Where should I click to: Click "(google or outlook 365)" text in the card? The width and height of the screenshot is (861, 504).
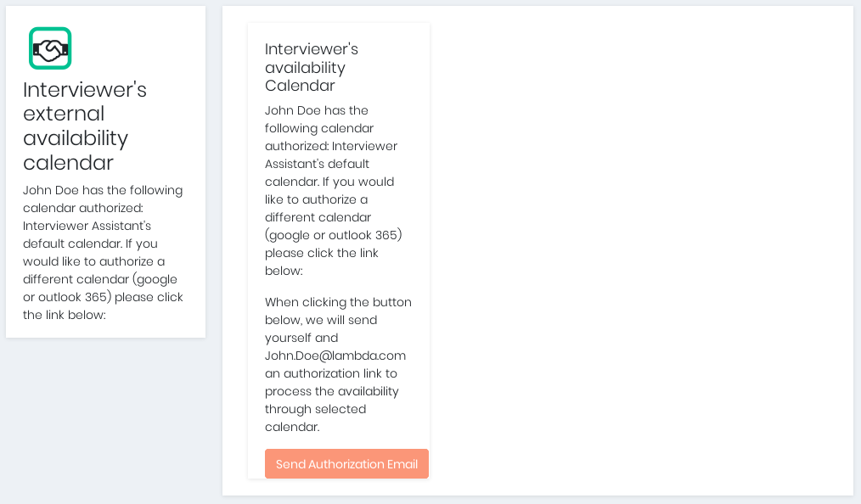pyautogui.click(x=333, y=235)
